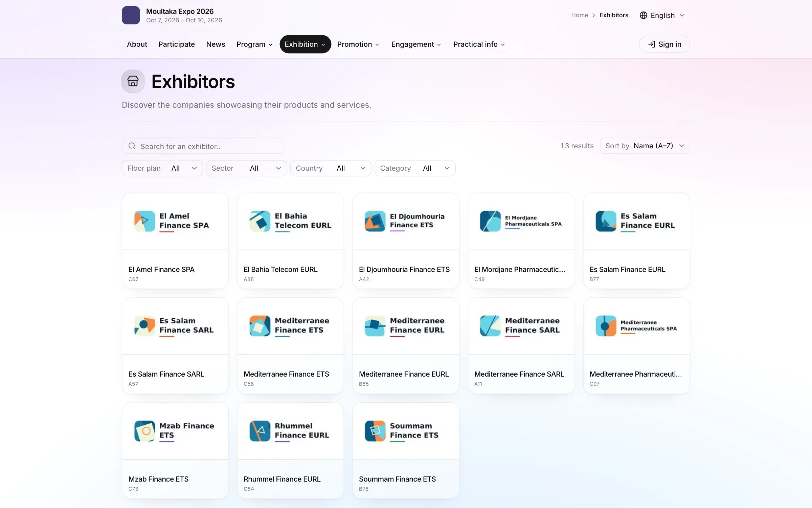The height and width of the screenshot is (508, 812).
Task: Expand the Engagement menu
Action: coord(416,44)
